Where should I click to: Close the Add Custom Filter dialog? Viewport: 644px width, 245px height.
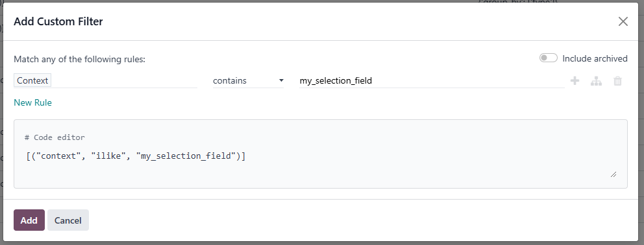[x=623, y=21]
